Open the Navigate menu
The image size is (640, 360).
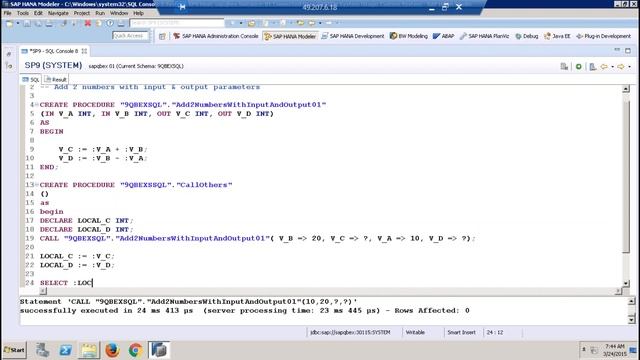click(x=58, y=13)
